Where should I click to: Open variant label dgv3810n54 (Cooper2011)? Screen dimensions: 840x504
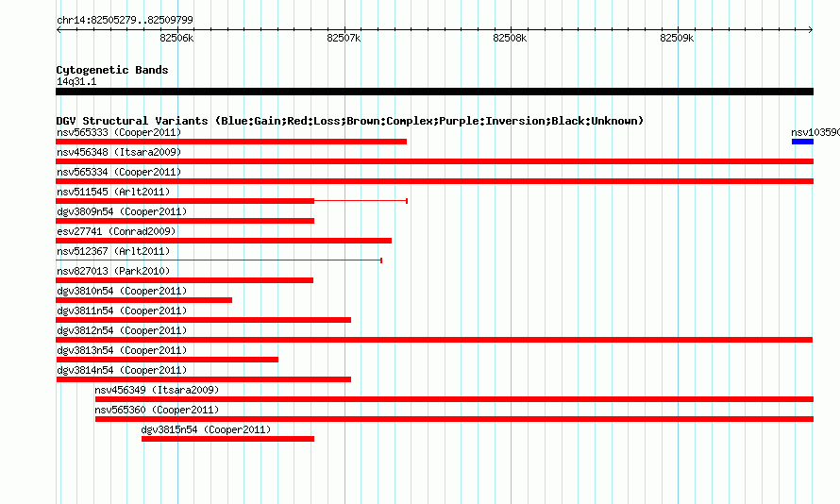(122, 291)
